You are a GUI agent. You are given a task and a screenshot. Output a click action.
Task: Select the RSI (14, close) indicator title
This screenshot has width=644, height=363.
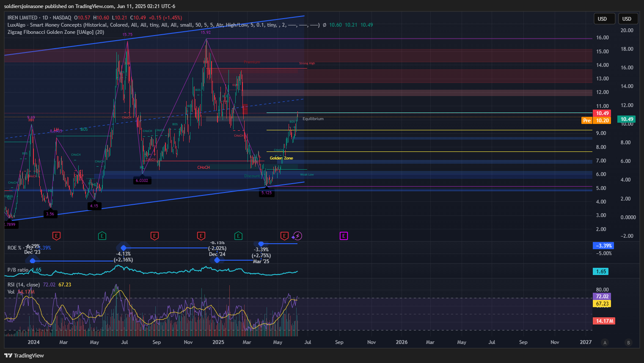click(24, 284)
